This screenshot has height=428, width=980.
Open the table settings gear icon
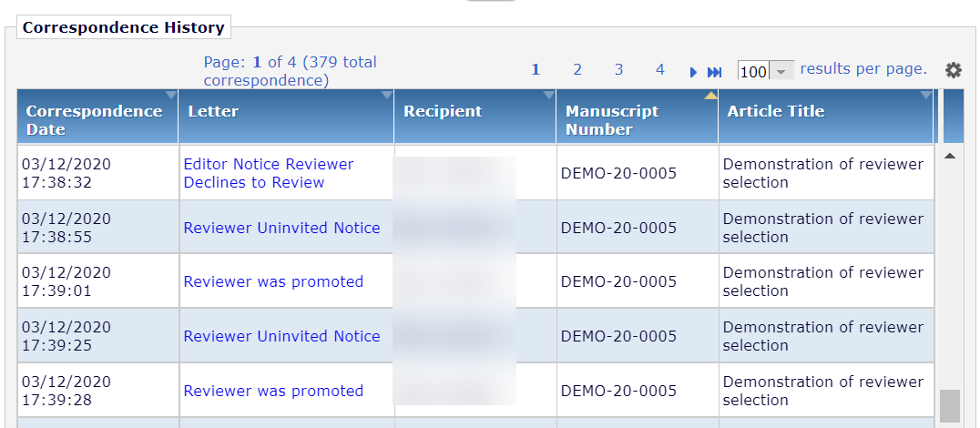click(953, 70)
